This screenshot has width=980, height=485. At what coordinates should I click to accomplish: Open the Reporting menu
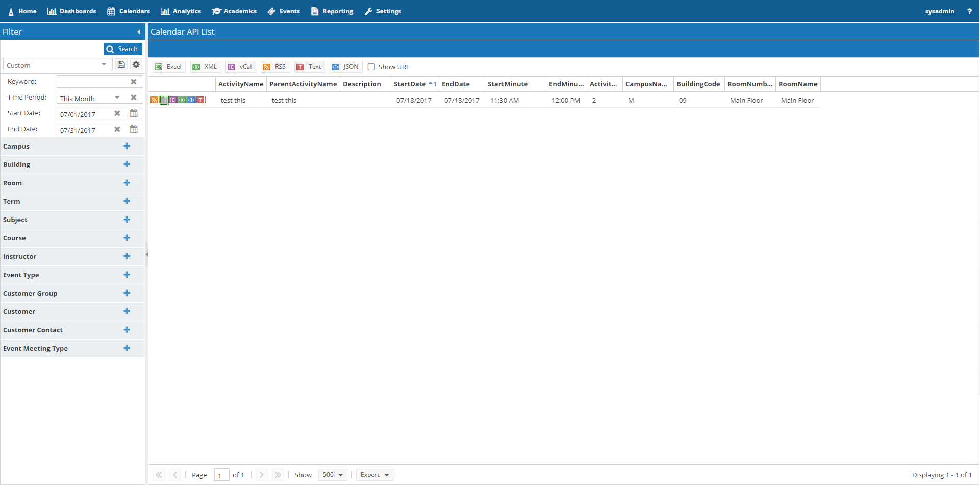point(332,11)
